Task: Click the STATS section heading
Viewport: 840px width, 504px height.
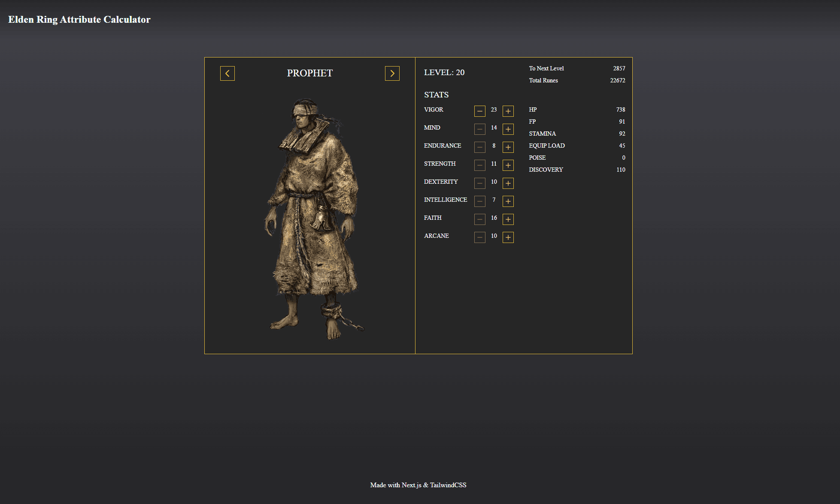Action: [x=437, y=95]
